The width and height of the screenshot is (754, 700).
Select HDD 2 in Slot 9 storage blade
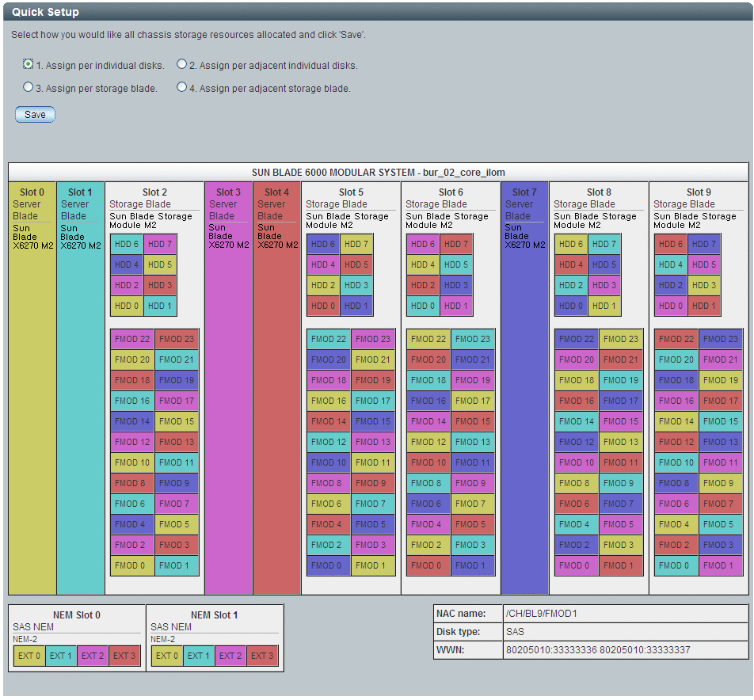tap(671, 285)
